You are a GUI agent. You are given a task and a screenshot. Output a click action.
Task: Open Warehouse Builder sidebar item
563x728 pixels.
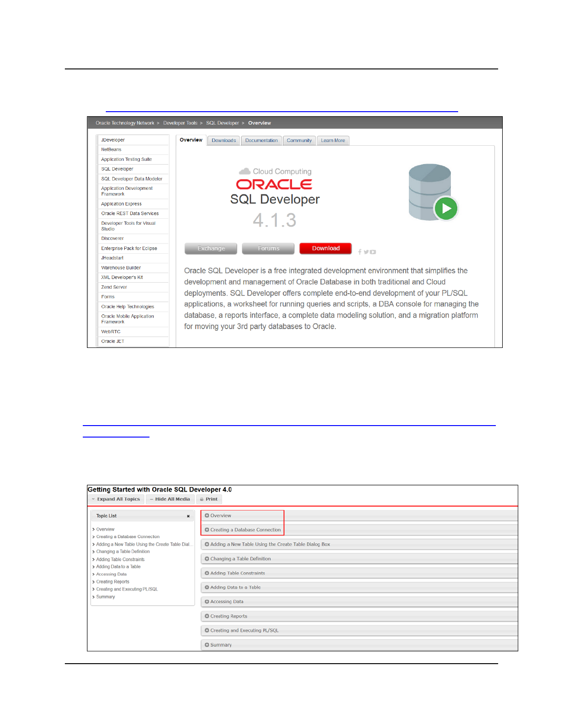click(133, 268)
